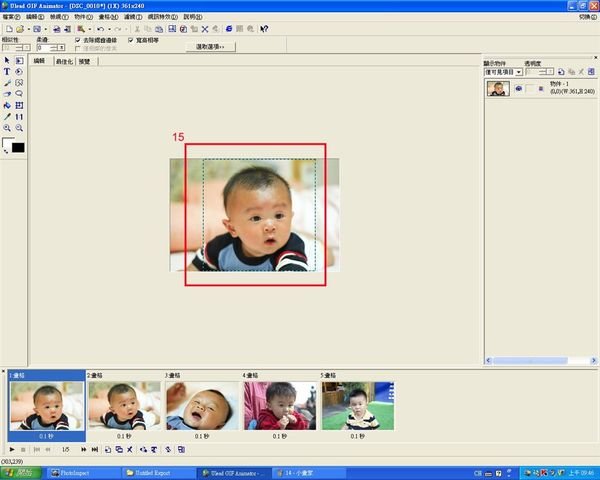Select the magic wand selection tool
600x480 pixels.
point(19,83)
